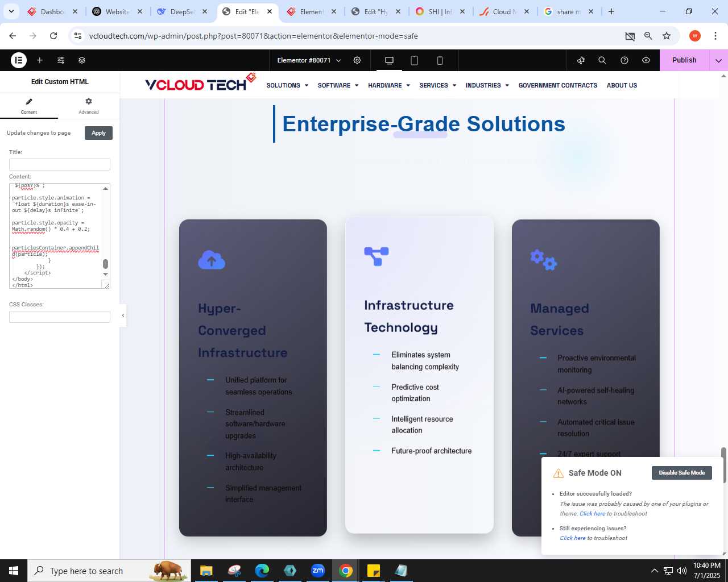The width and height of the screenshot is (728, 582).
Task: Open the Elementor #80071 document dropdown
Action: 309,60
